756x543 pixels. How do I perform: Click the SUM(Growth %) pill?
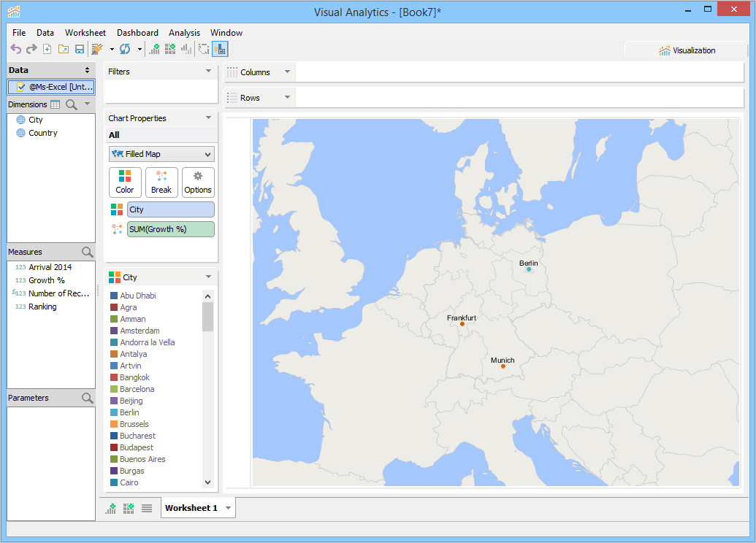click(171, 229)
